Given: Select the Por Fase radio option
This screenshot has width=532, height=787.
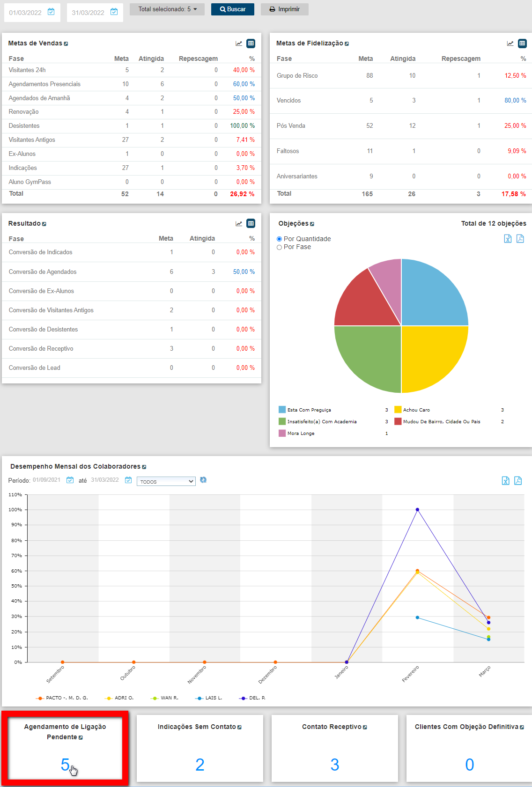Looking at the screenshot, I should point(280,247).
